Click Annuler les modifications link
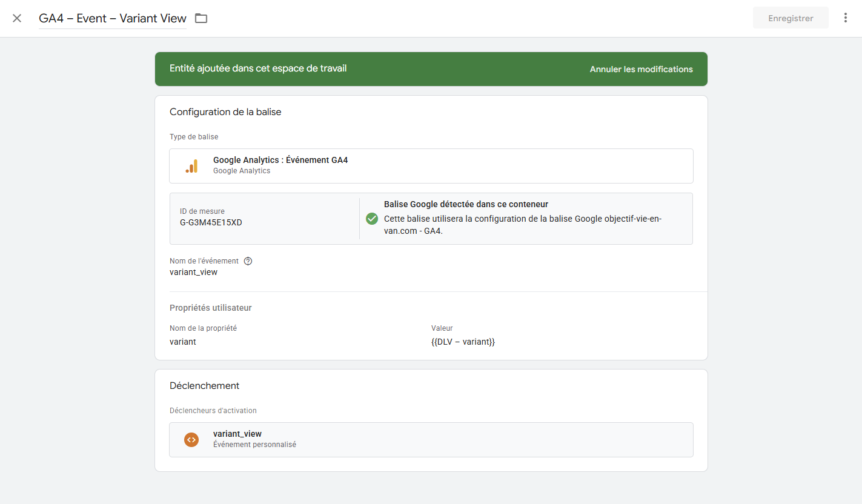The image size is (862, 504). 641,69
